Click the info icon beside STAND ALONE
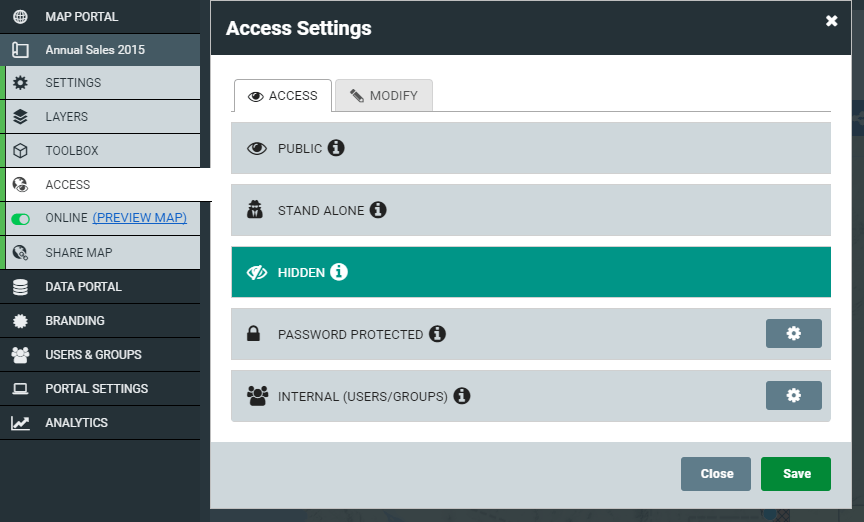This screenshot has height=522, width=864. click(x=378, y=209)
